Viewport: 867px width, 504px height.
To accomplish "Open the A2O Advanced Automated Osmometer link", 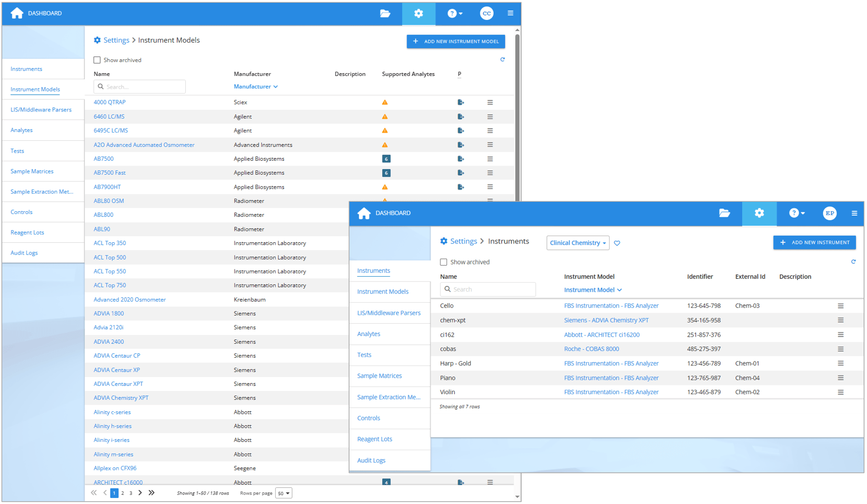I will click(x=144, y=145).
